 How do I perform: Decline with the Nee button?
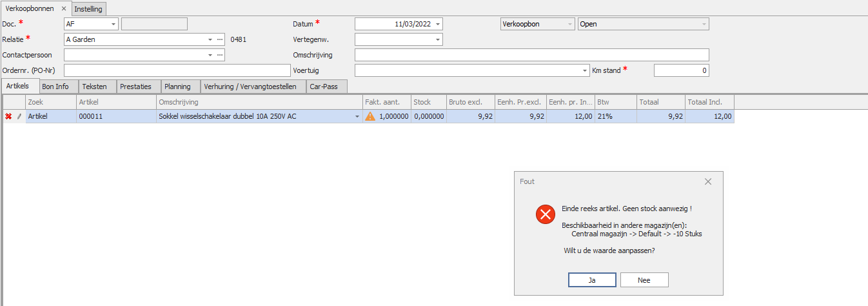(644, 280)
